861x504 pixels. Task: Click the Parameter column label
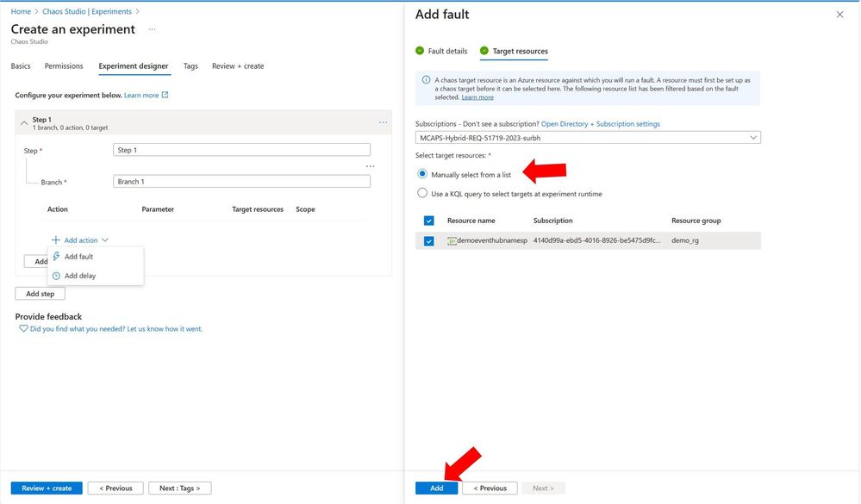coord(158,209)
